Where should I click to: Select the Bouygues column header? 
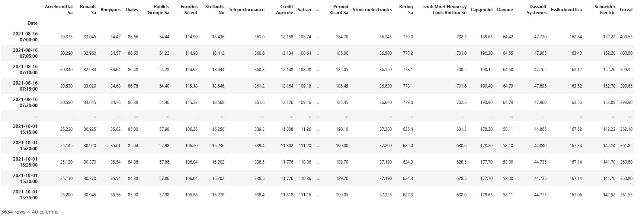click(110, 10)
